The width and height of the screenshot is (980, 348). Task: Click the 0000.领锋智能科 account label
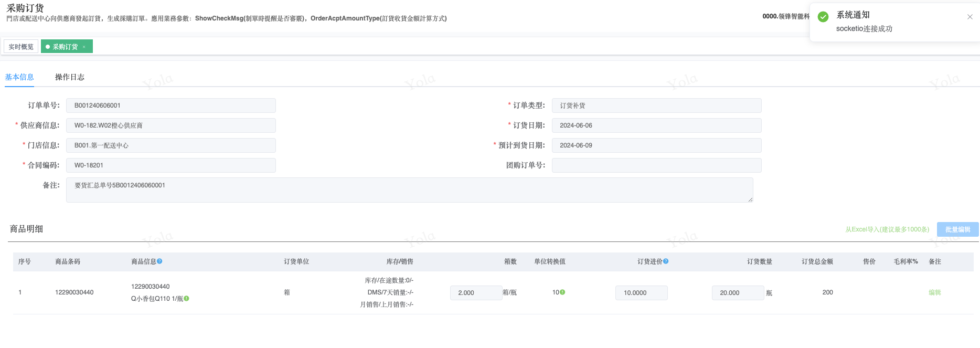[x=786, y=16]
